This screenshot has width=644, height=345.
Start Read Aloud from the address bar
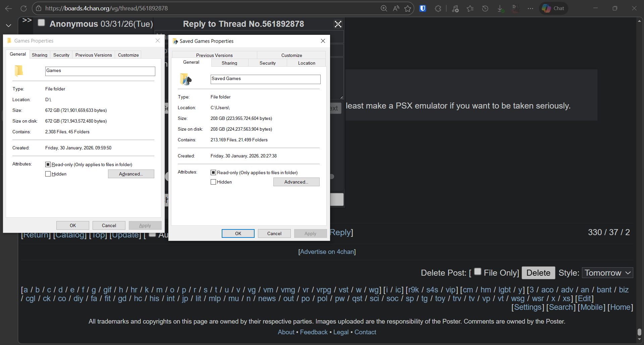click(x=396, y=8)
